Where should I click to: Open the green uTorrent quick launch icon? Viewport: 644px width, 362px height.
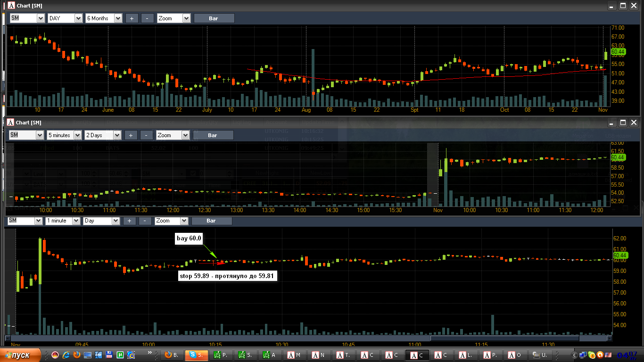120,355
